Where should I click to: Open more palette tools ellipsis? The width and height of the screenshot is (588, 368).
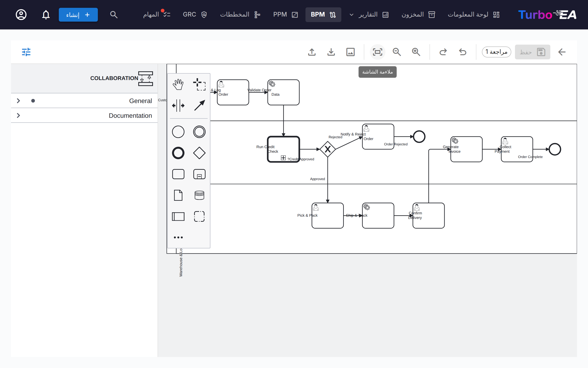[178, 237]
